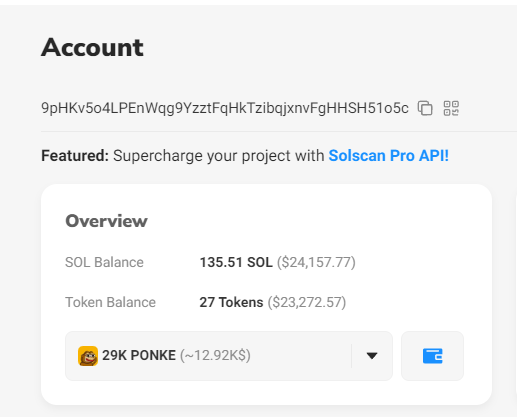Copy the account address with the copy icon
The image size is (517, 417).
pos(425,108)
